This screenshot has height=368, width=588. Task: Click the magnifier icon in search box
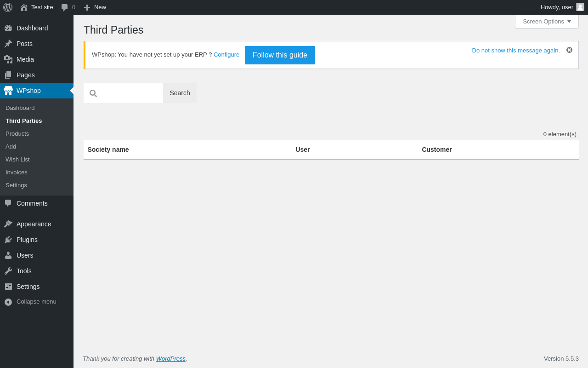[x=93, y=93]
